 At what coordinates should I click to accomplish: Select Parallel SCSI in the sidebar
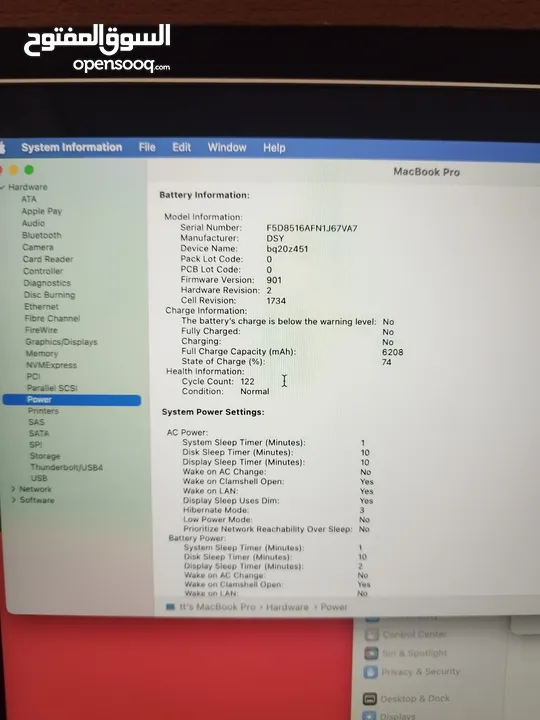click(52, 388)
